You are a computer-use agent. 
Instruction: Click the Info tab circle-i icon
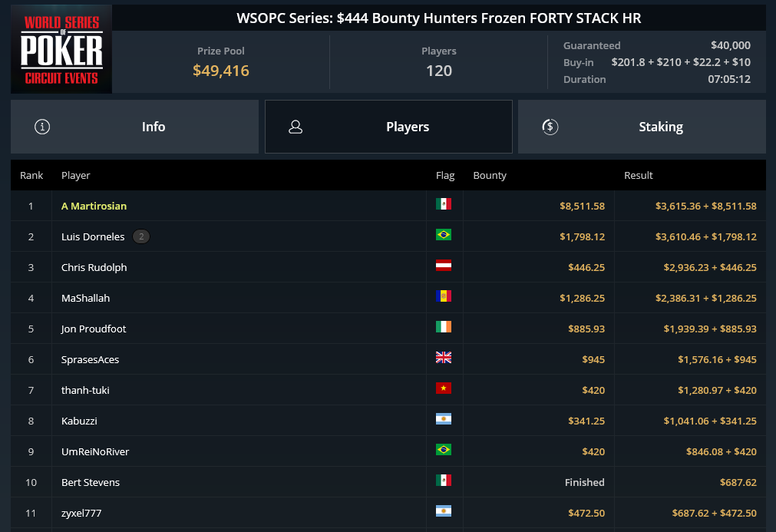(x=42, y=127)
